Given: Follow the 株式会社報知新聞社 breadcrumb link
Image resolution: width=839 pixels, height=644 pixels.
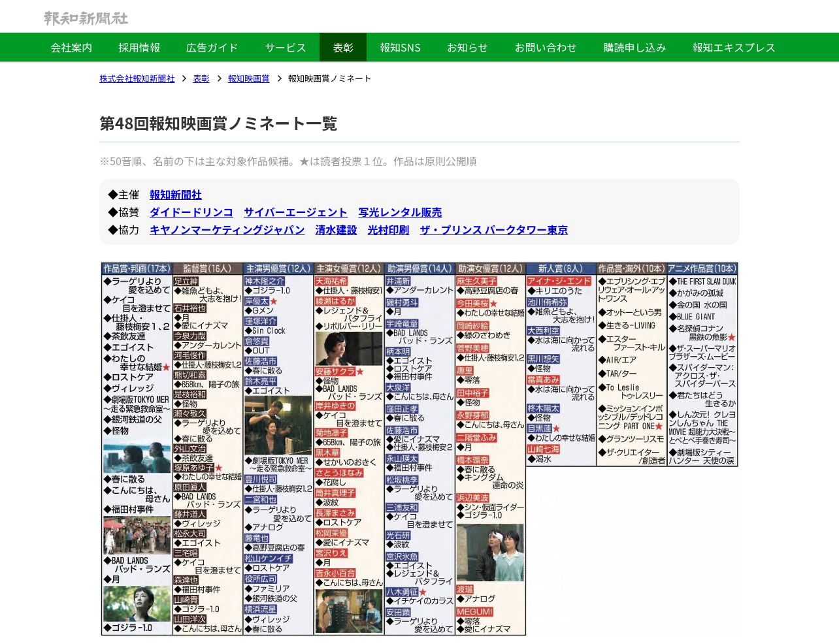Looking at the screenshot, I should pyautogui.click(x=137, y=78).
